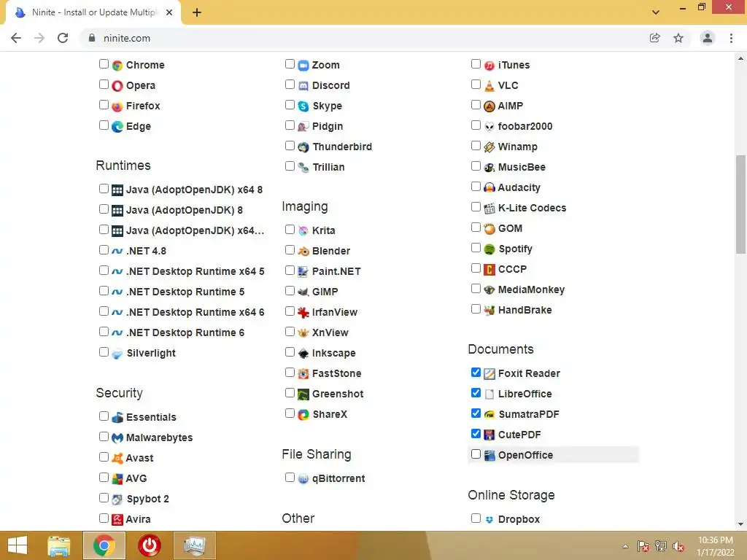747x560 pixels.
Task: Click the Avast icon
Action: point(117,458)
